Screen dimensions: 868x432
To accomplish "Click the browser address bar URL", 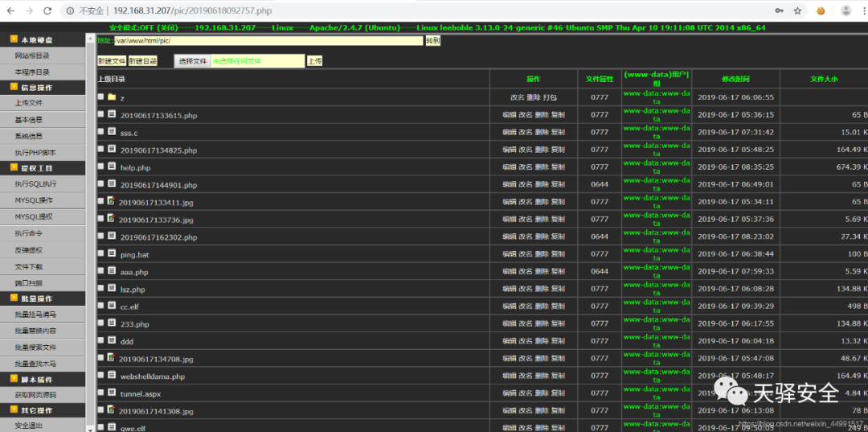I will tap(192, 10).
